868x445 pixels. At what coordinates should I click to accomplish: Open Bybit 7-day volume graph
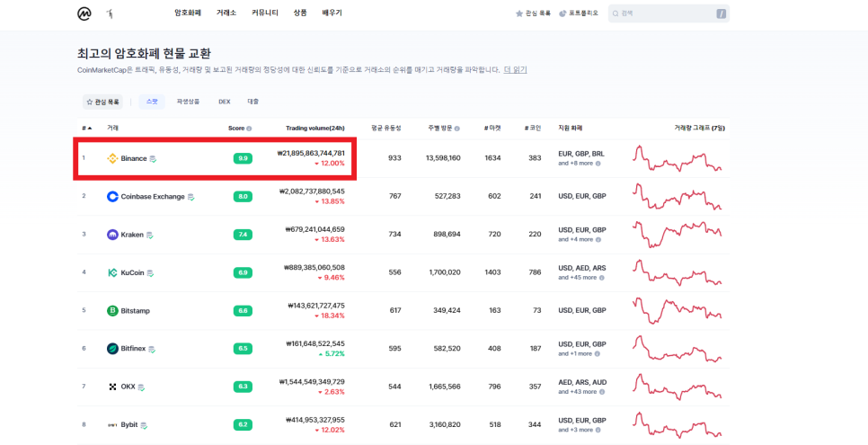pos(677,424)
